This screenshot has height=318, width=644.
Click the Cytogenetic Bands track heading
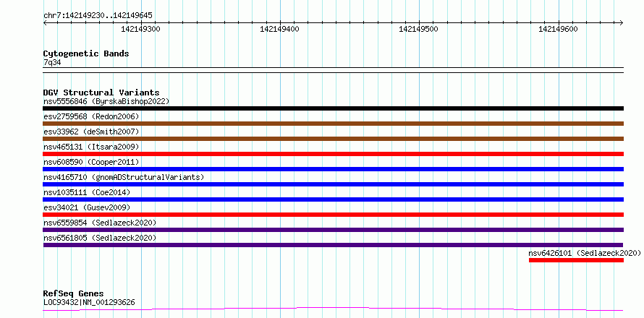pos(86,53)
